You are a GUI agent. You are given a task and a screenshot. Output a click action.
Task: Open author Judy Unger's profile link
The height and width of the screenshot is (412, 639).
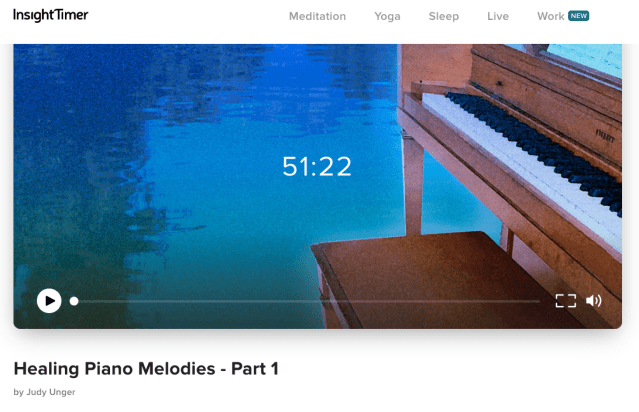[x=51, y=392]
